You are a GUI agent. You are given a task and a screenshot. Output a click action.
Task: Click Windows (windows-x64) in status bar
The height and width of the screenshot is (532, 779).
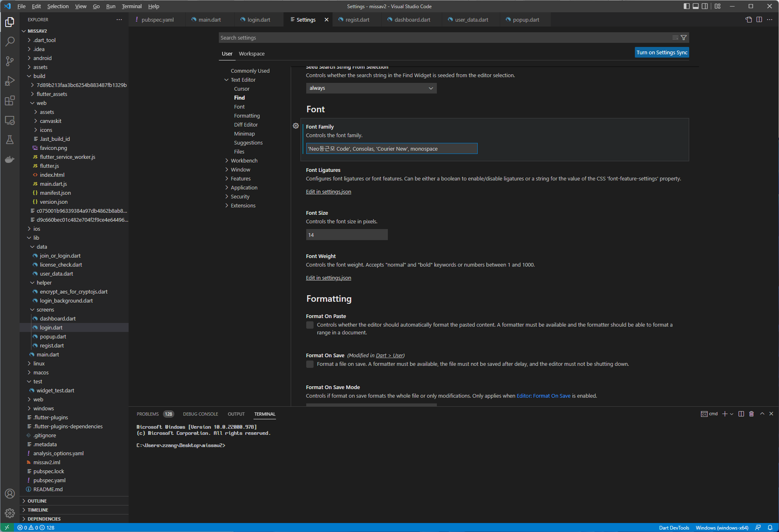point(722,528)
